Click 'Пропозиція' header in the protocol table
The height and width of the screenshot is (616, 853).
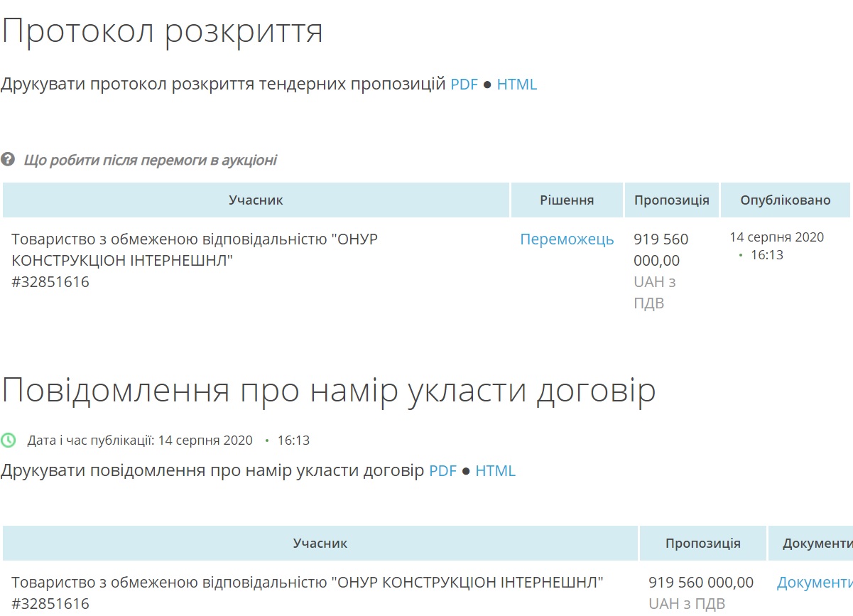(x=671, y=200)
